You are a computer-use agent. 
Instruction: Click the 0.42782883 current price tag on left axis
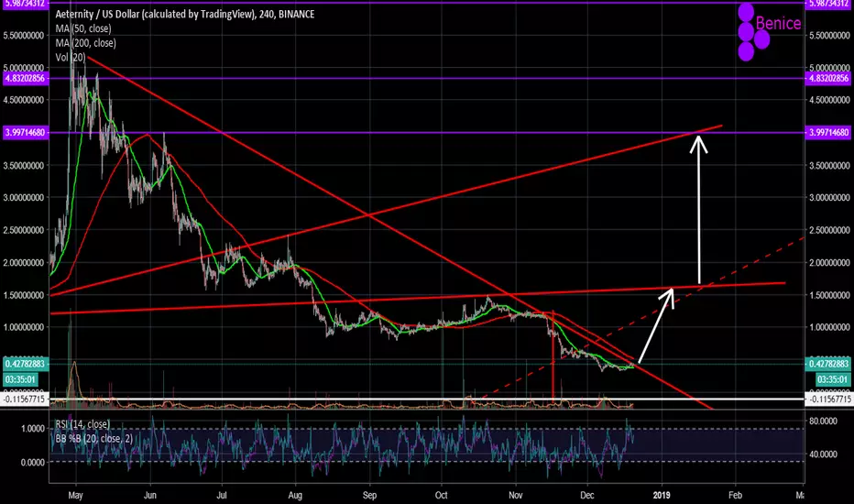click(25, 364)
